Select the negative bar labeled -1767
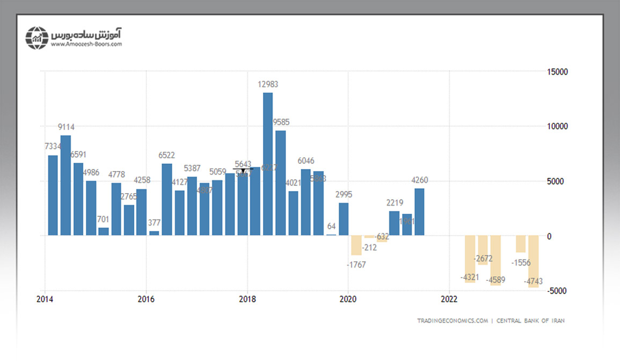This screenshot has height=364, width=620. tap(356, 245)
